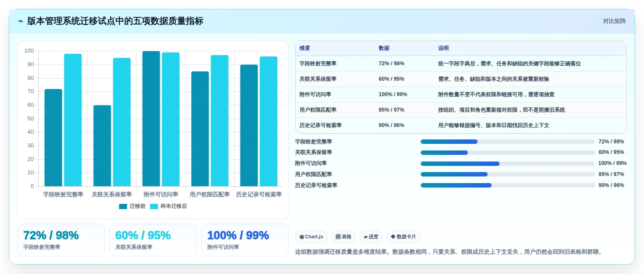Image resolution: width=644 pixels, height=274 pixels.
Task: Click the 说明 column header
Action: 444,49
